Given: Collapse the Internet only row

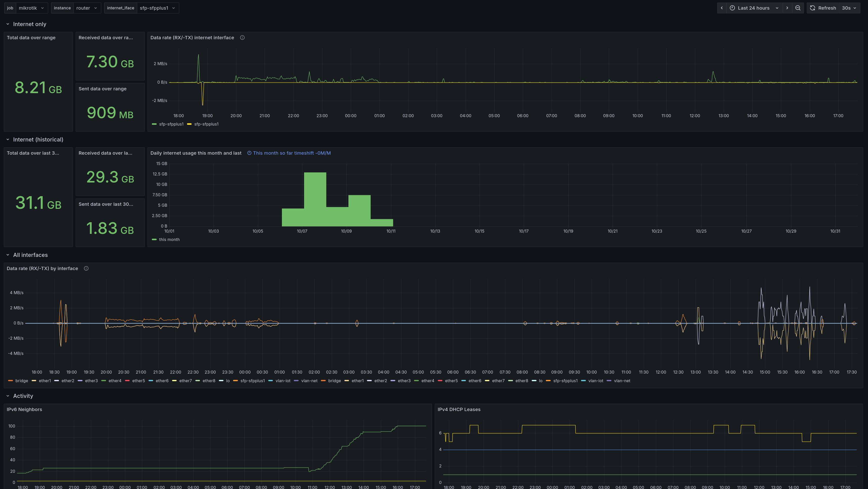Looking at the screenshot, I should tap(8, 24).
